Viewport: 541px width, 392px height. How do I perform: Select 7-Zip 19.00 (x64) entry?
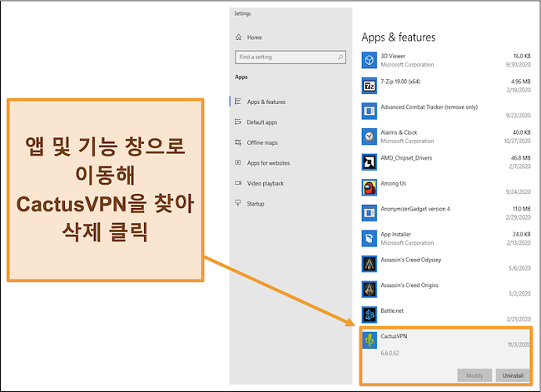tap(400, 82)
